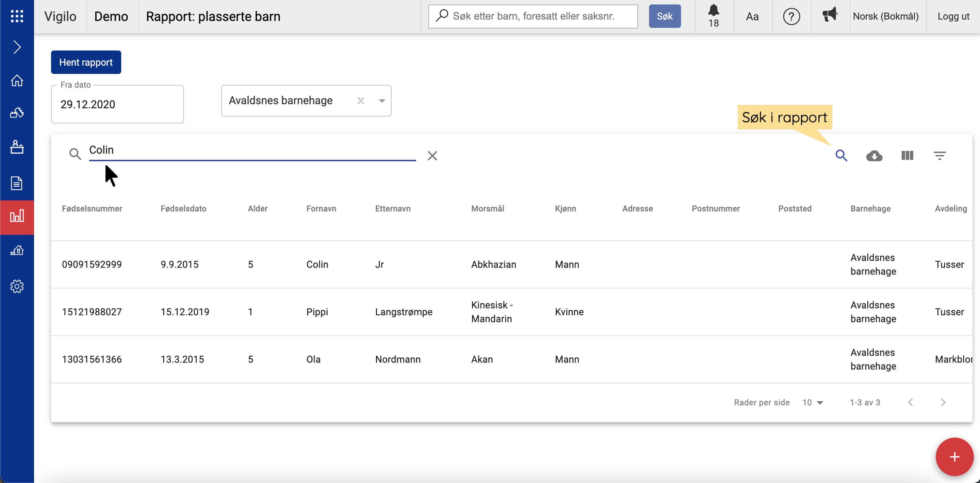Image resolution: width=980 pixels, height=483 pixels.
Task: Click the Logg ut link
Action: (953, 16)
